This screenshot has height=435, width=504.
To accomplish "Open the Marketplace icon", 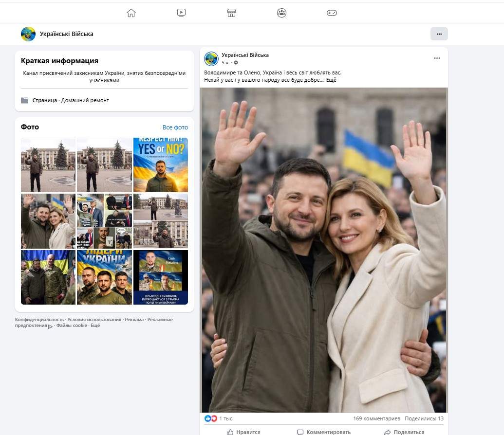I will click(x=231, y=13).
